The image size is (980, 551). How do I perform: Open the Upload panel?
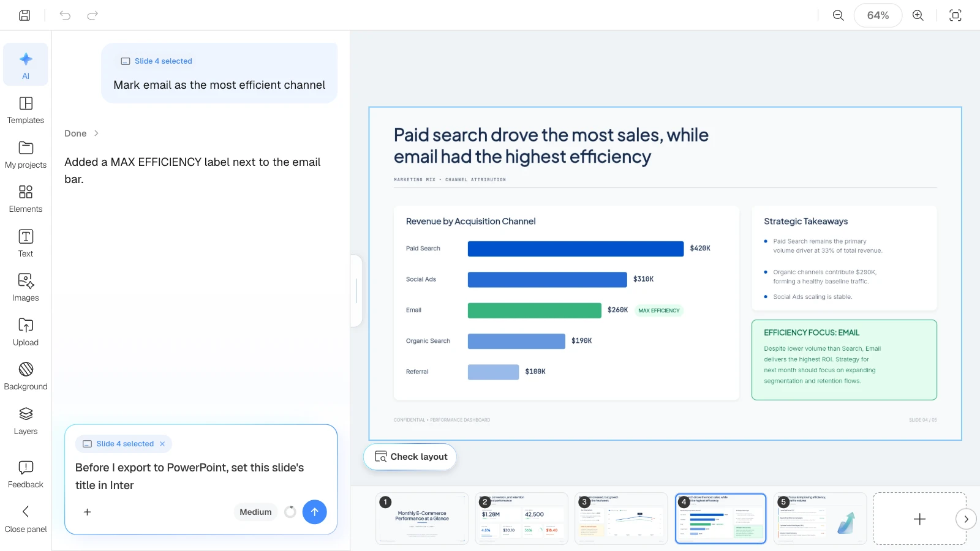26,332
